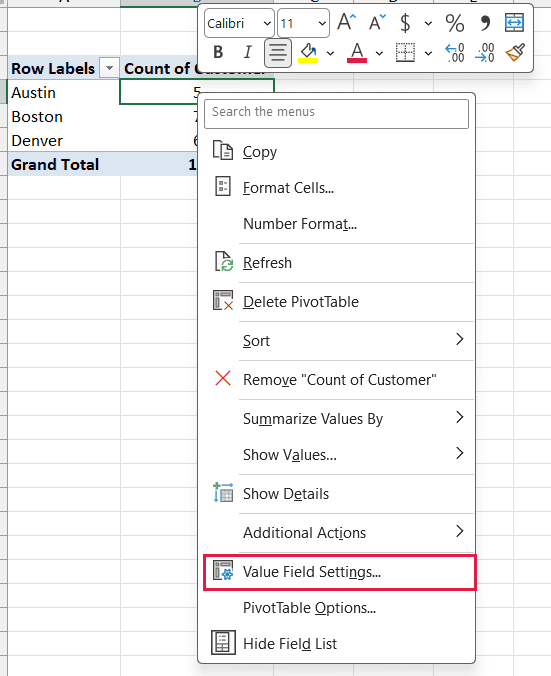This screenshot has height=676, width=551.
Task: Select the Austin row label
Action: tap(64, 92)
